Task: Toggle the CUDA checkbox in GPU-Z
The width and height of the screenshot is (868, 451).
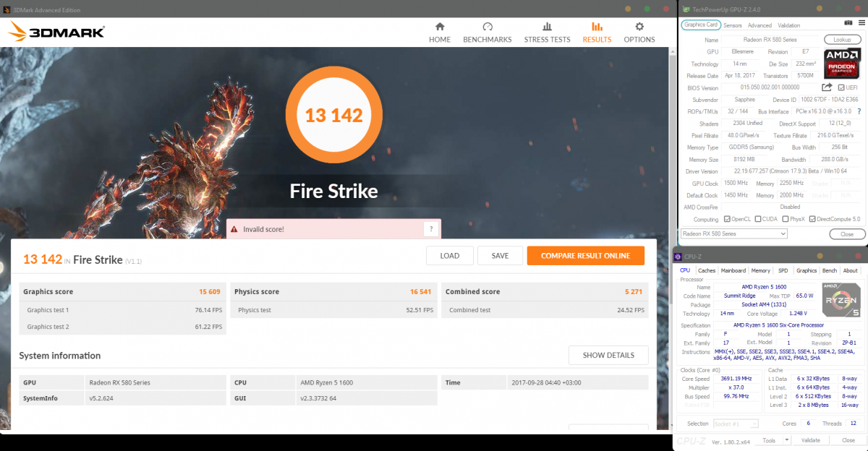Action: click(757, 219)
